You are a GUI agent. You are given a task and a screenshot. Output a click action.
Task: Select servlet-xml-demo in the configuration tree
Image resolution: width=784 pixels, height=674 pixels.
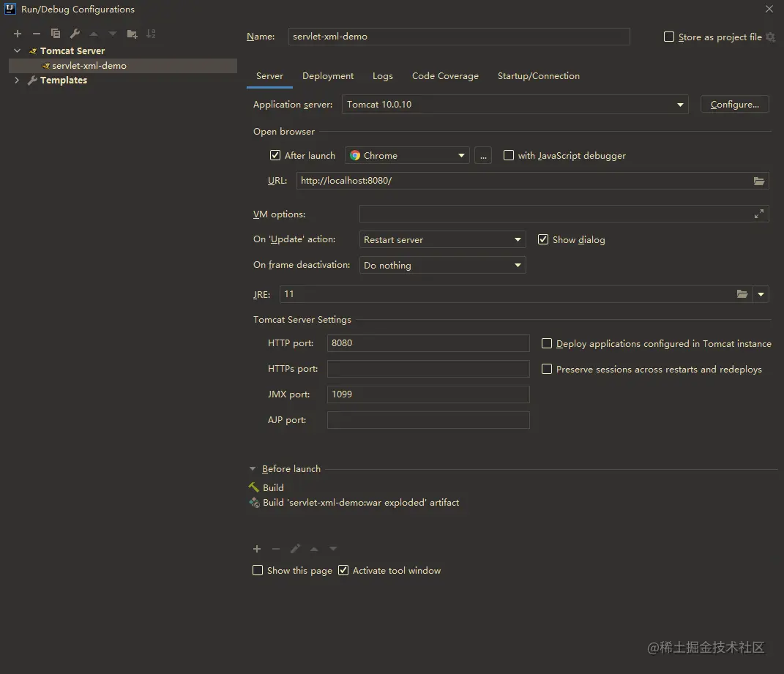click(x=123, y=66)
